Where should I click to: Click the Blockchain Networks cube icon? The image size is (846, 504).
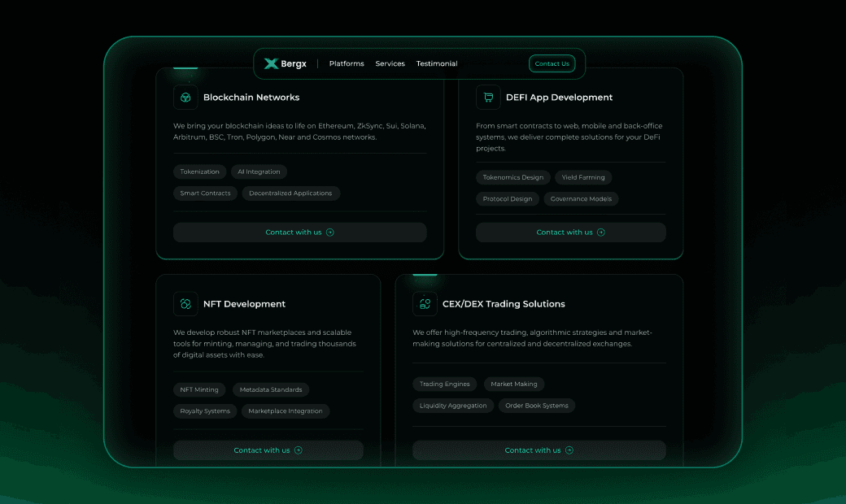[x=185, y=98]
